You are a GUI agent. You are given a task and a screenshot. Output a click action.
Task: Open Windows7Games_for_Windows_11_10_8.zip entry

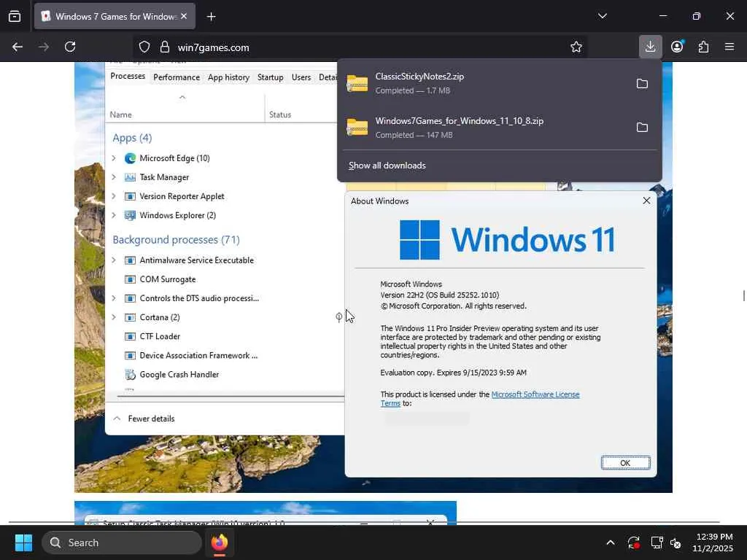[x=485, y=128]
